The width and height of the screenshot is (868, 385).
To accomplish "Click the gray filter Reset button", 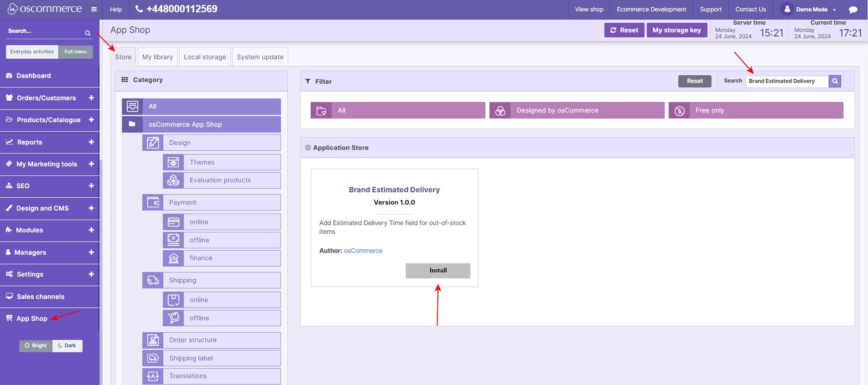I will pos(695,81).
